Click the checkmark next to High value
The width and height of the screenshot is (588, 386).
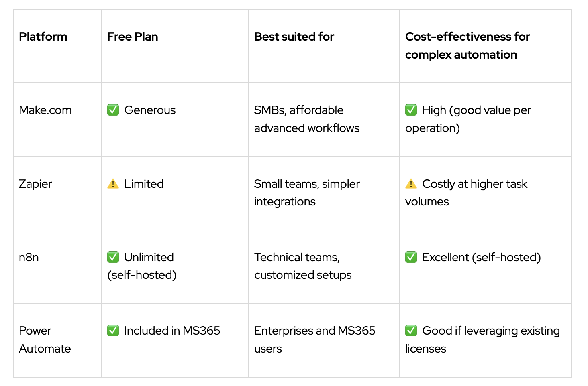[411, 110]
